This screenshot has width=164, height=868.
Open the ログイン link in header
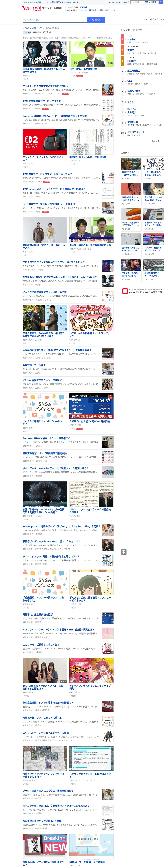68,10
